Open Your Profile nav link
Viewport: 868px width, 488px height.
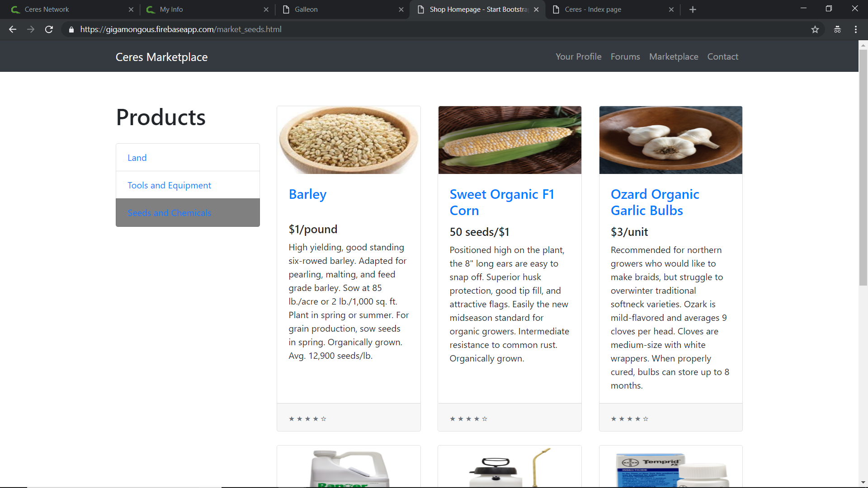[578, 56]
